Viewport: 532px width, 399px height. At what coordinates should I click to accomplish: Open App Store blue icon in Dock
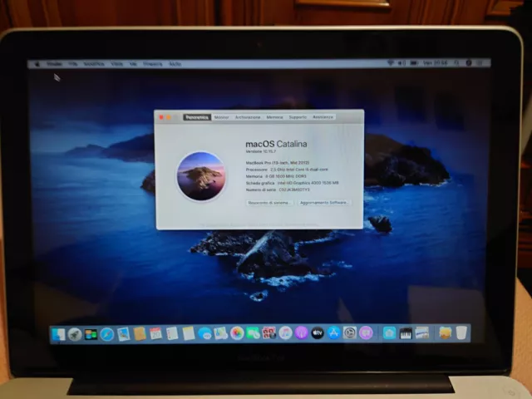[334, 333]
